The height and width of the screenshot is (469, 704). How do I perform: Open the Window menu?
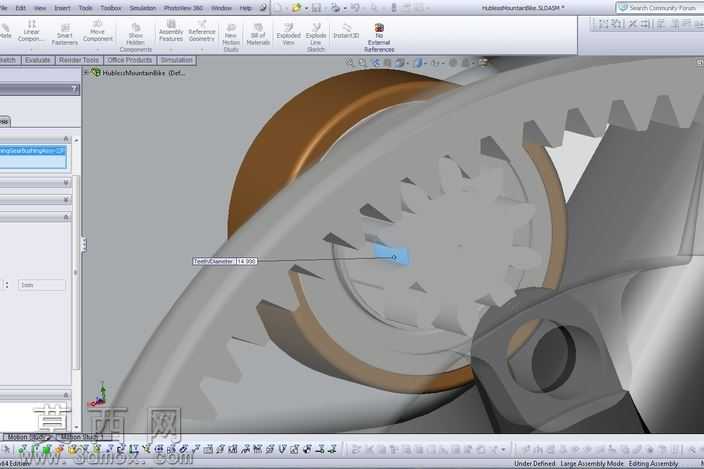click(221, 8)
